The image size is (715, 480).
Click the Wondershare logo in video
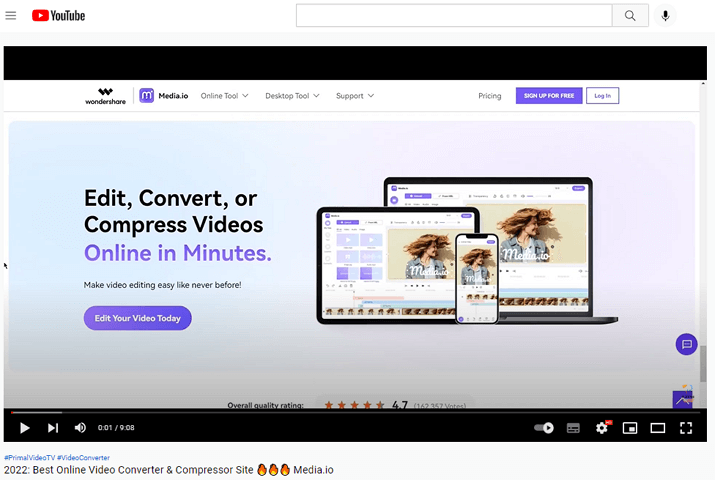click(x=105, y=96)
